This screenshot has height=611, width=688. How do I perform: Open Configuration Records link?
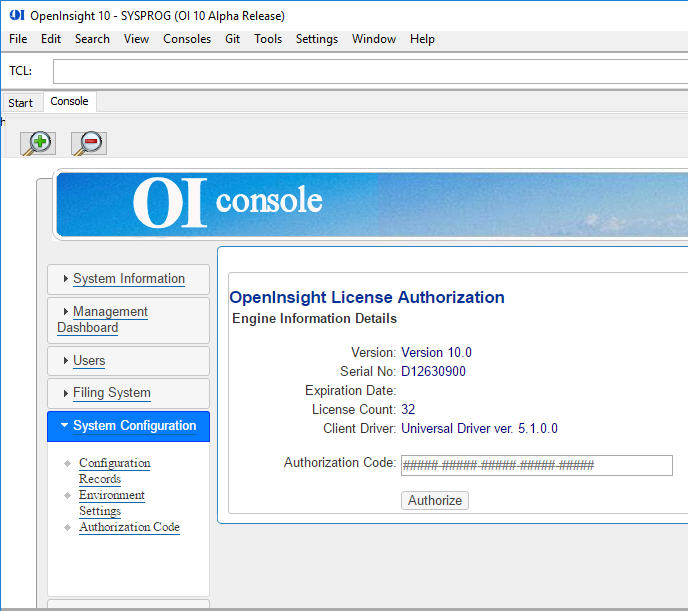coord(115,471)
